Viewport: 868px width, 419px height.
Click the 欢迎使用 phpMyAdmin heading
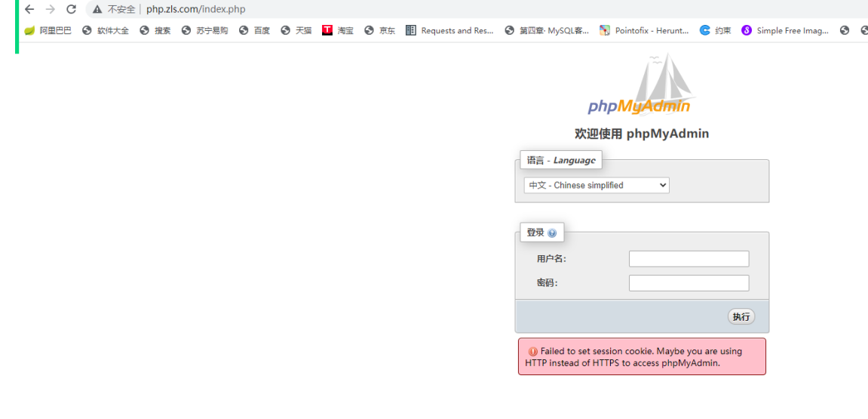tap(642, 134)
